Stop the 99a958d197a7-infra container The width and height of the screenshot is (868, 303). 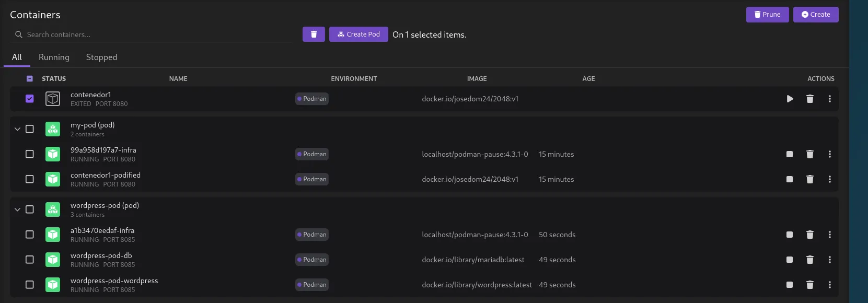(x=790, y=154)
